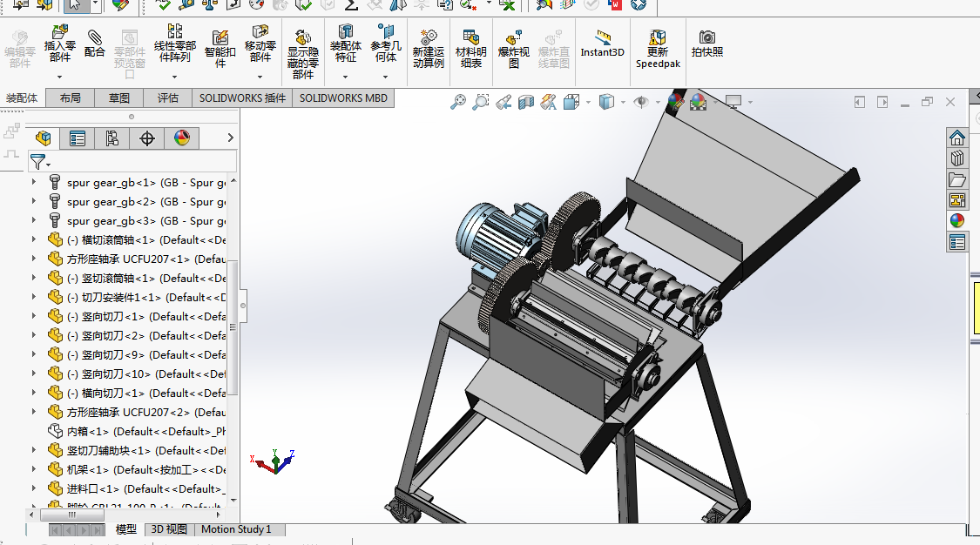Open FeatureManager design tree tab
Image resolution: width=980 pixels, height=545 pixels.
click(44, 138)
